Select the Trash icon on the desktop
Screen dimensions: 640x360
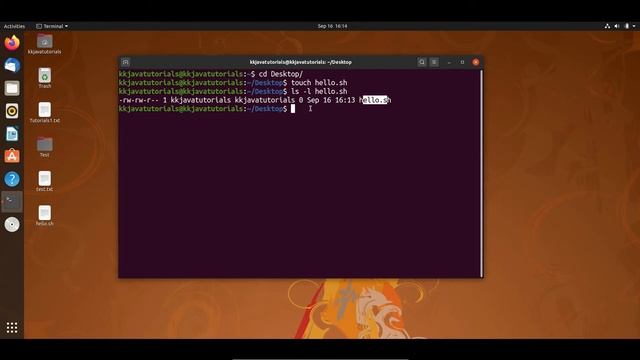44,78
